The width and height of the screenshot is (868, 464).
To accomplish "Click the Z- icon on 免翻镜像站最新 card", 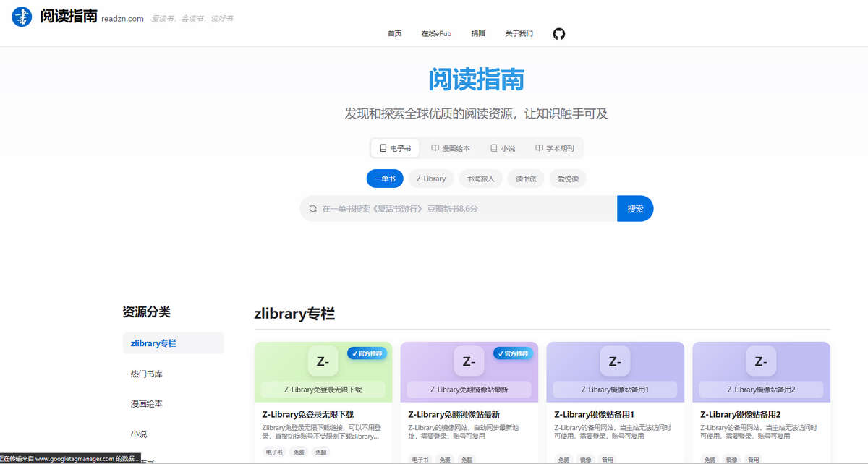I will [469, 361].
